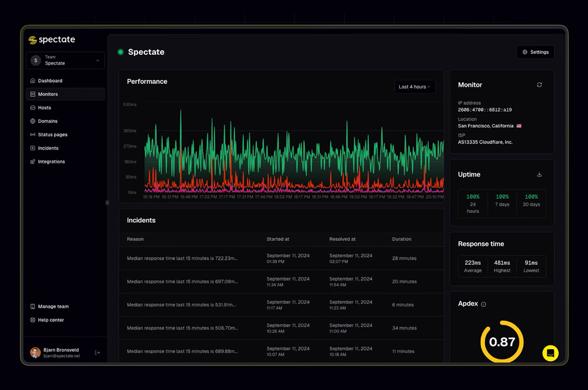Screen dimensions: 588x390
Task: Open Domains from the sidebar
Action: (65, 121)
